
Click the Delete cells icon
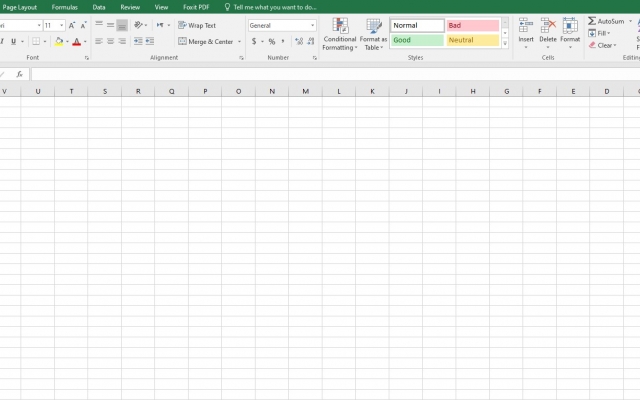coord(548,26)
